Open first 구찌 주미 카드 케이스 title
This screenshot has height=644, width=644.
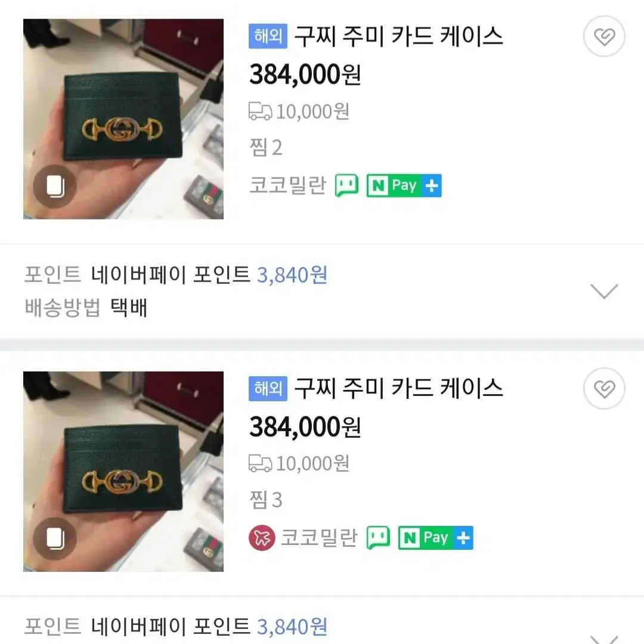click(398, 36)
